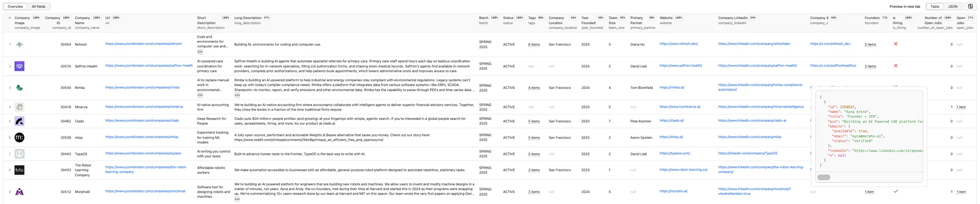The width and height of the screenshot is (980, 204).
Task: Open Minerva Y Combinator URL link
Action: (x=144, y=107)
